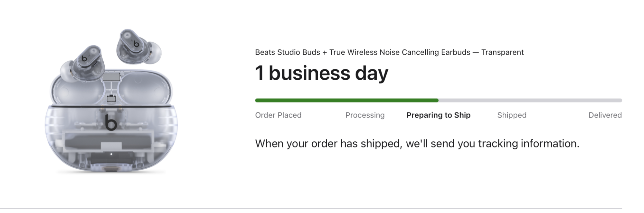Click the gray unfilled part of progress bar
This screenshot has height=213, width=644.
[530, 101]
